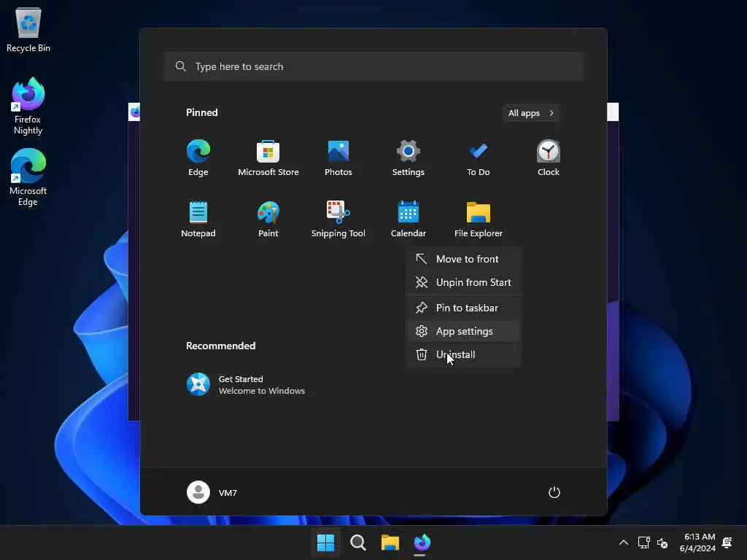This screenshot has height=560, width=747.
Task: Open the Clock app
Action: tap(549, 158)
